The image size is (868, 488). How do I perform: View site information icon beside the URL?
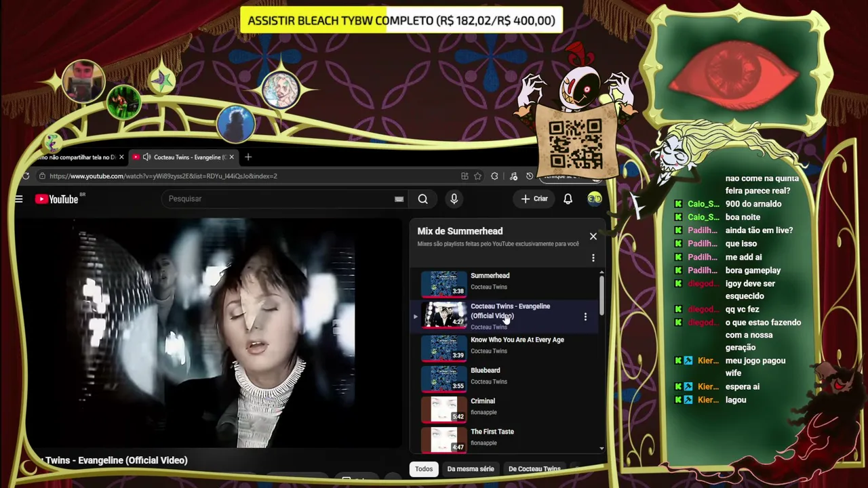coord(42,176)
